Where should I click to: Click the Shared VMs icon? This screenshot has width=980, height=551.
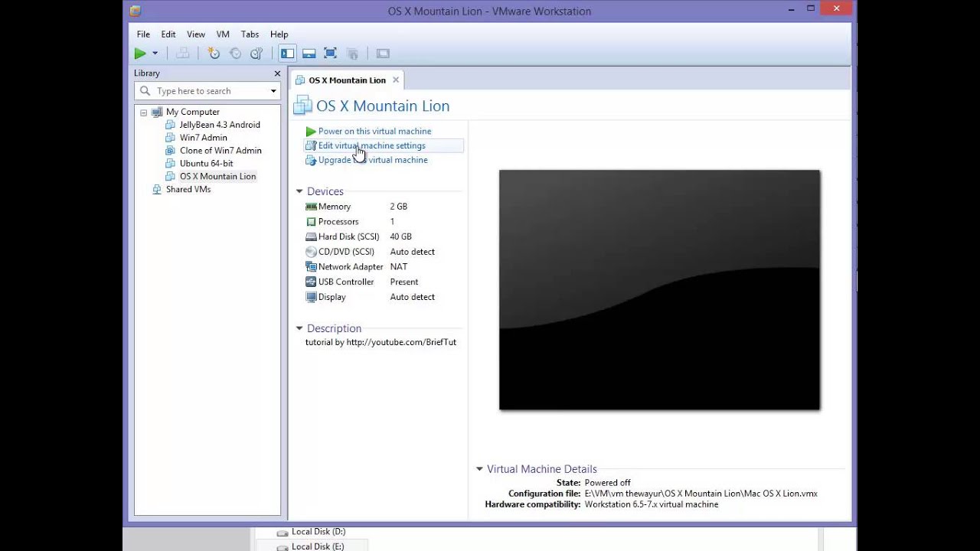point(157,190)
